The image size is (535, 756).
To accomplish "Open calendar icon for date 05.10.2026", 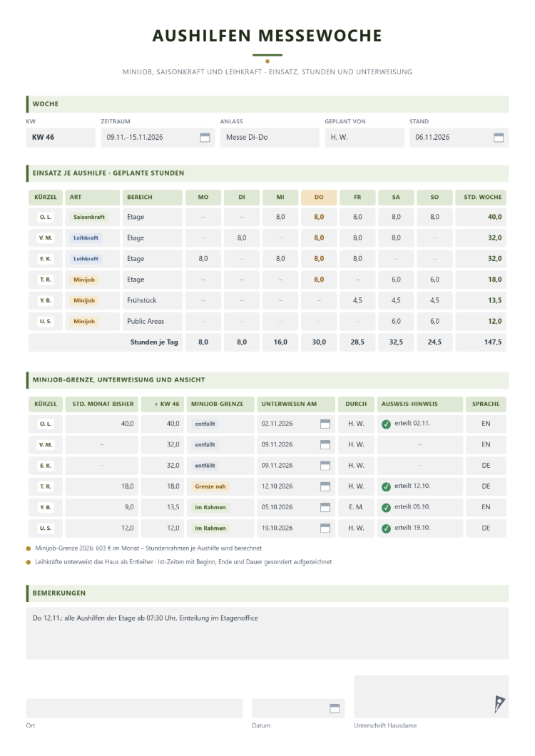I will [325, 507].
